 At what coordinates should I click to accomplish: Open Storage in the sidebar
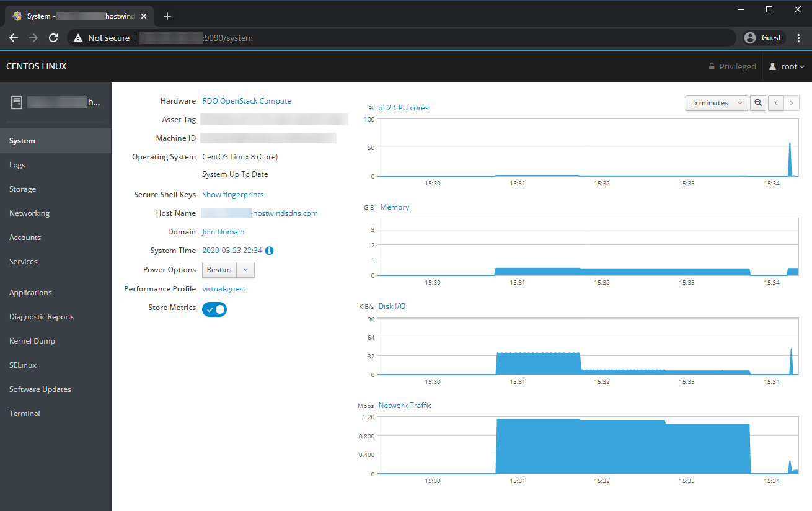[56, 189]
